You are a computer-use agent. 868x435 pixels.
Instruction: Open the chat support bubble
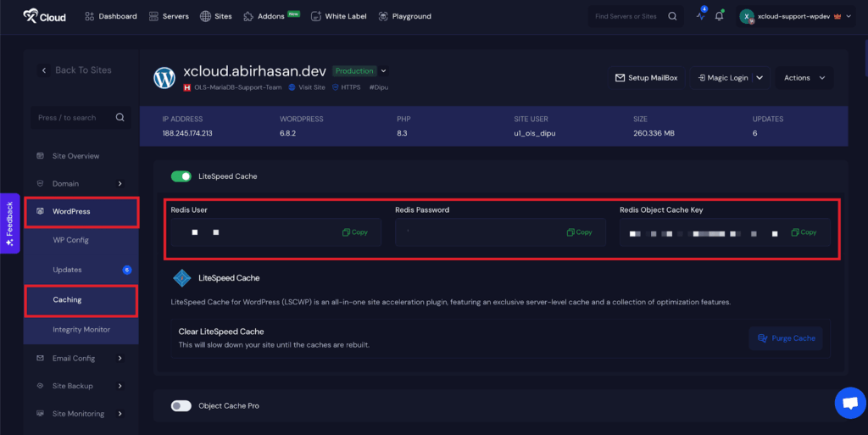point(849,403)
